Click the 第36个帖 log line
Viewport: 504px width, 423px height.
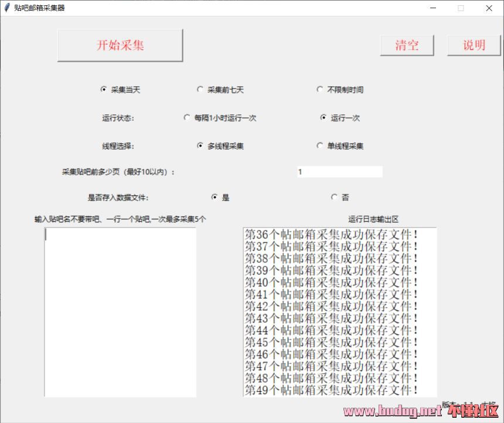click(x=331, y=235)
